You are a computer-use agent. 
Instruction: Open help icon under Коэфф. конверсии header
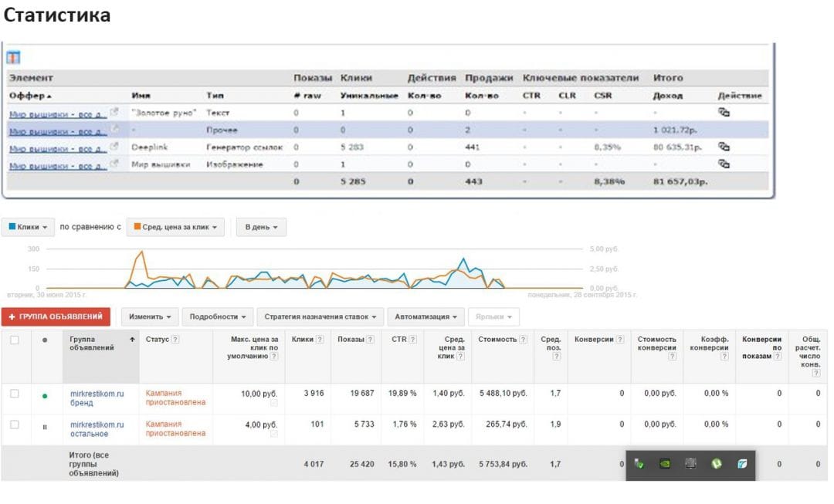[x=724, y=357]
